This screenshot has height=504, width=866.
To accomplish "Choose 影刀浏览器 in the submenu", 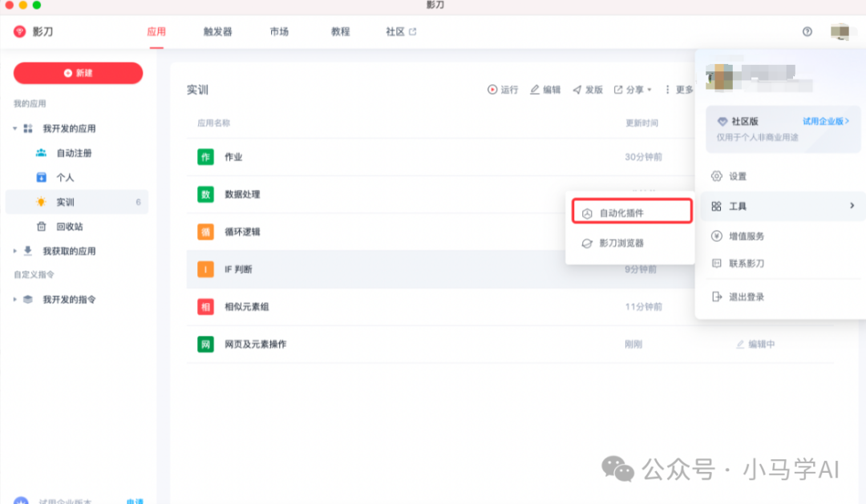I will click(630, 243).
